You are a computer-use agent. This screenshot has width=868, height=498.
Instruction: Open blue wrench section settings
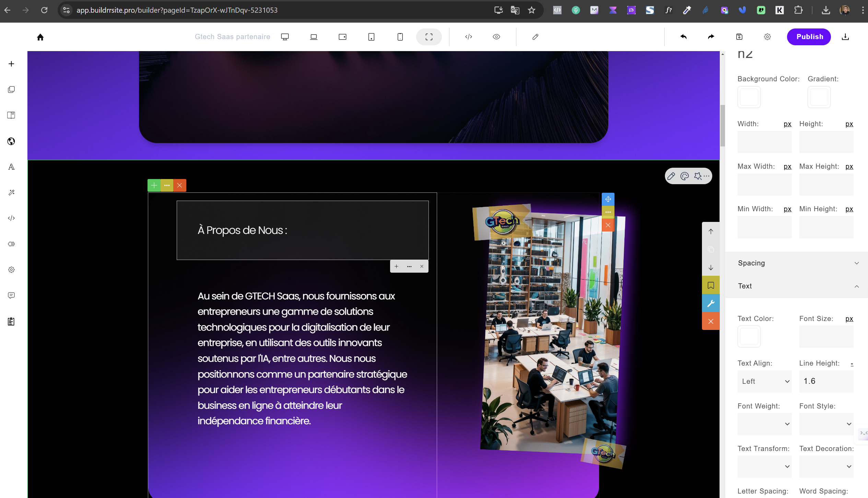click(x=711, y=304)
